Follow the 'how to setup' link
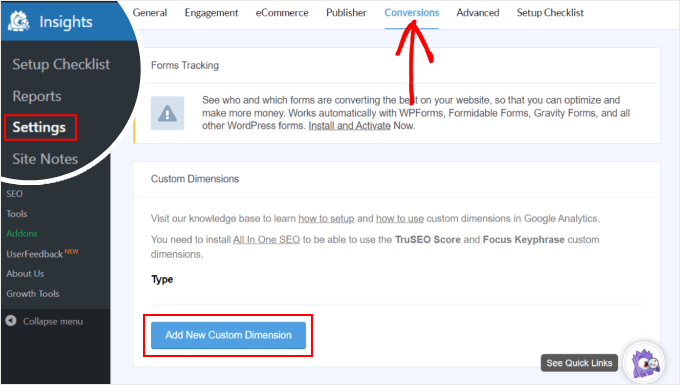 coord(326,219)
